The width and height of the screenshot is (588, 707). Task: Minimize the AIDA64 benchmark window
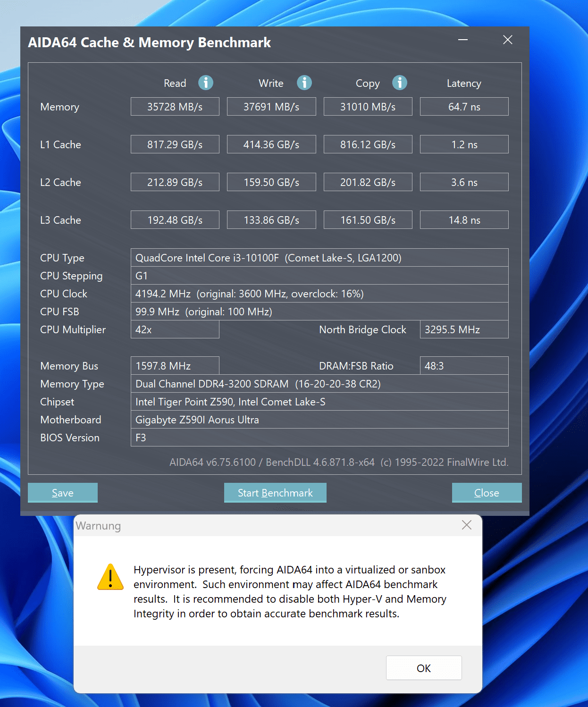coord(463,40)
